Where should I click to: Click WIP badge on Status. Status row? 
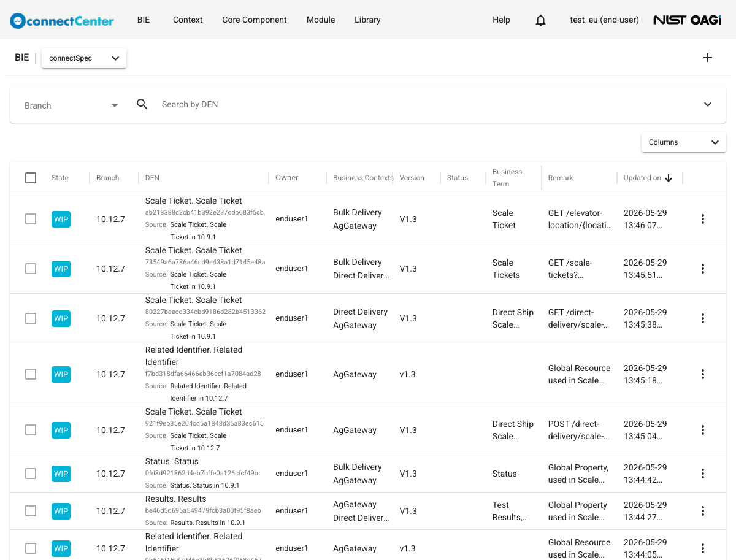61,474
